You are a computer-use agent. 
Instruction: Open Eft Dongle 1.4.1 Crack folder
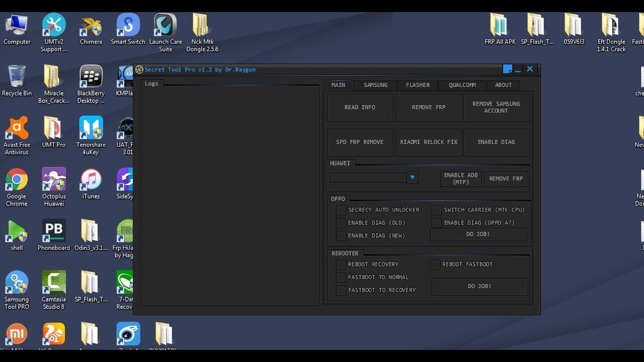(x=611, y=33)
